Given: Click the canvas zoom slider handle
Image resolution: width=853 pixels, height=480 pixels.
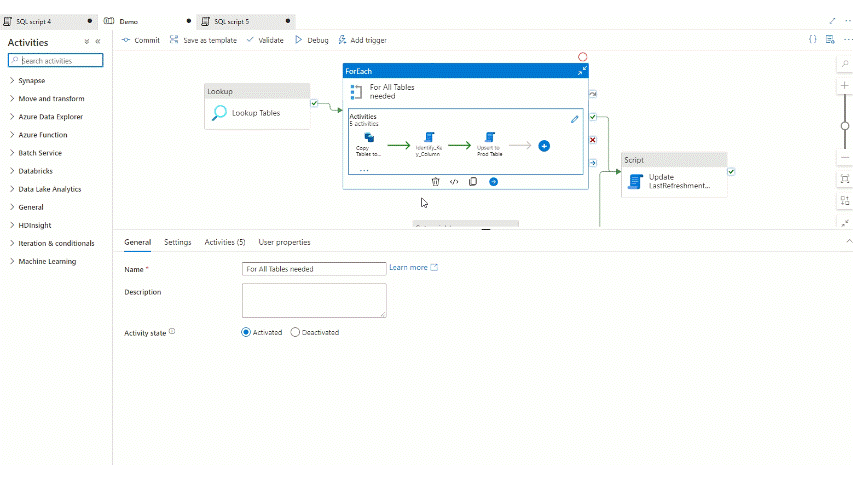Looking at the screenshot, I should (845, 124).
